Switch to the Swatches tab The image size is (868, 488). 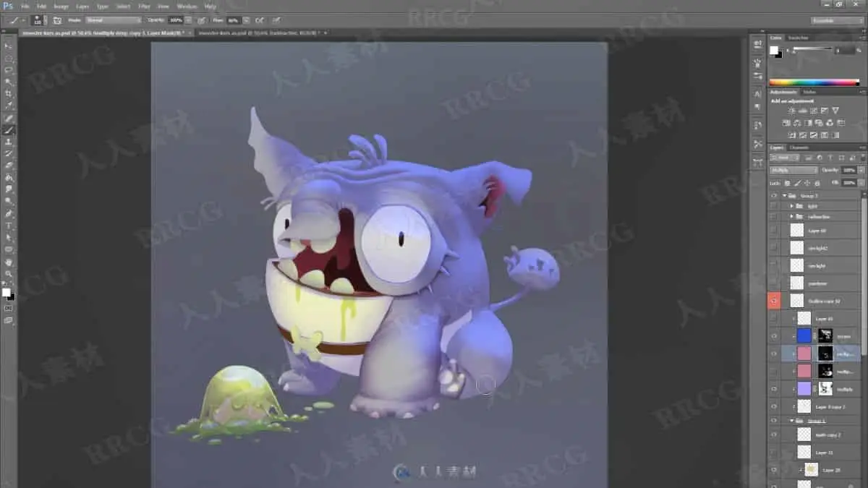pyautogui.click(x=798, y=38)
